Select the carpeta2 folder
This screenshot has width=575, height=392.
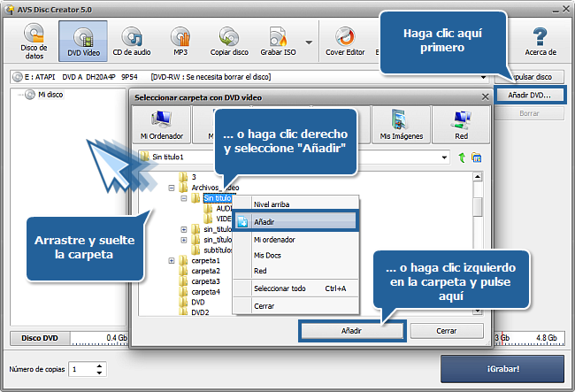tap(205, 271)
